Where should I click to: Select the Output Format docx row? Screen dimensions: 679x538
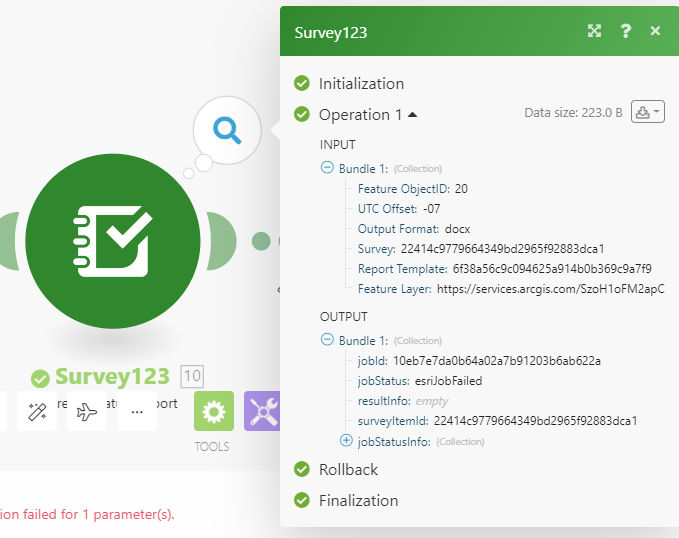[x=414, y=229]
